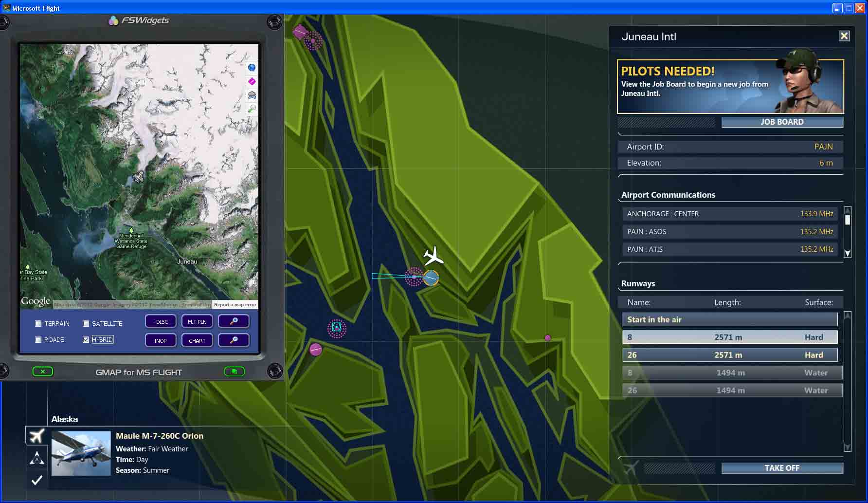Click the Airport ID PAJN value
The width and height of the screenshot is (868, 503).
[823, 147]
